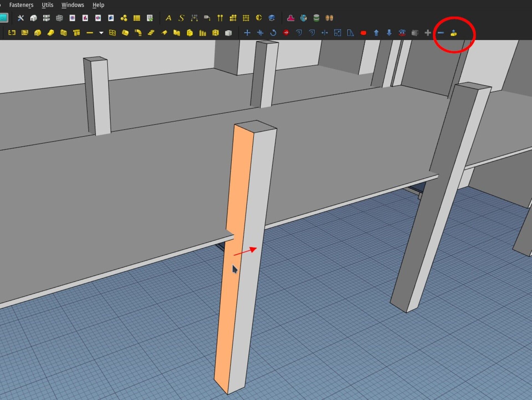Create a dimension with the 1.00 tool

[194, 18]
